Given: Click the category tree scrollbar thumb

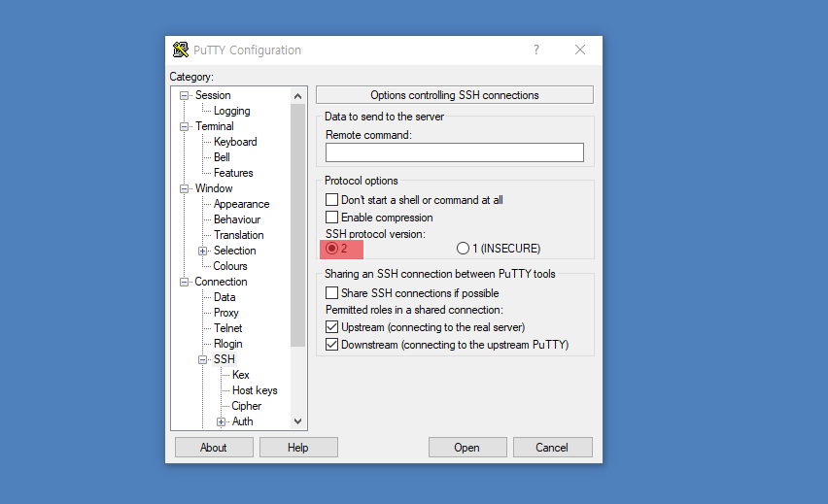Looking at the screenshot, I should [x=297, y=225].
